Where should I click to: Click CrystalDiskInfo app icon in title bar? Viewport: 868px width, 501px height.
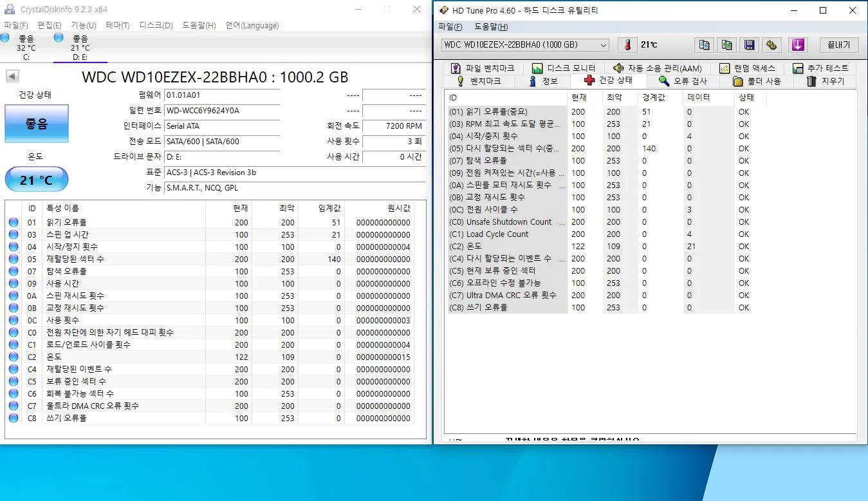[10, 10]
